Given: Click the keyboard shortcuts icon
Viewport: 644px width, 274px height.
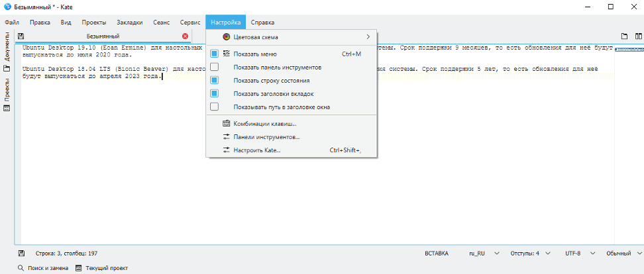Looking at the screenshot, I should [x=226, y=124].
